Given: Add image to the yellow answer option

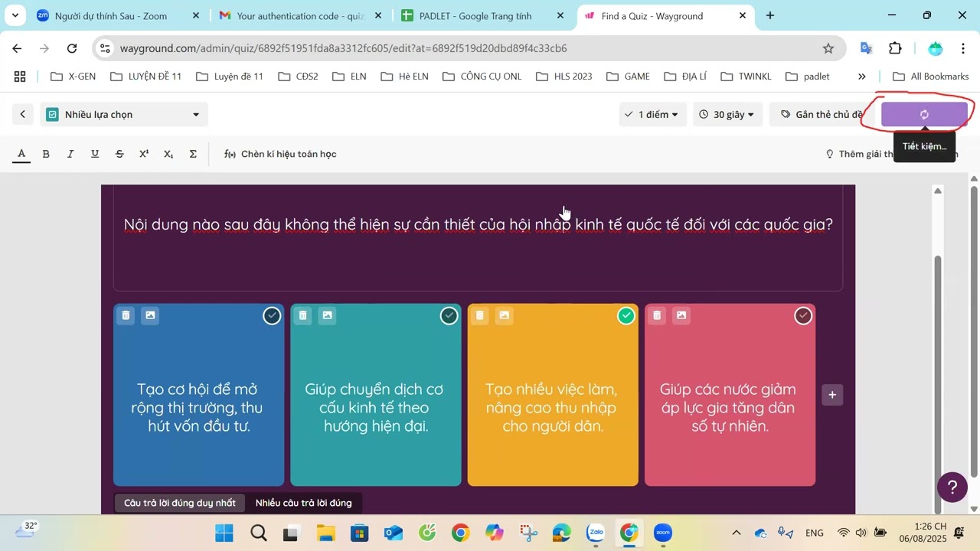Looking at the screenshot, I should pyautogui.click(x=504, y=315).
